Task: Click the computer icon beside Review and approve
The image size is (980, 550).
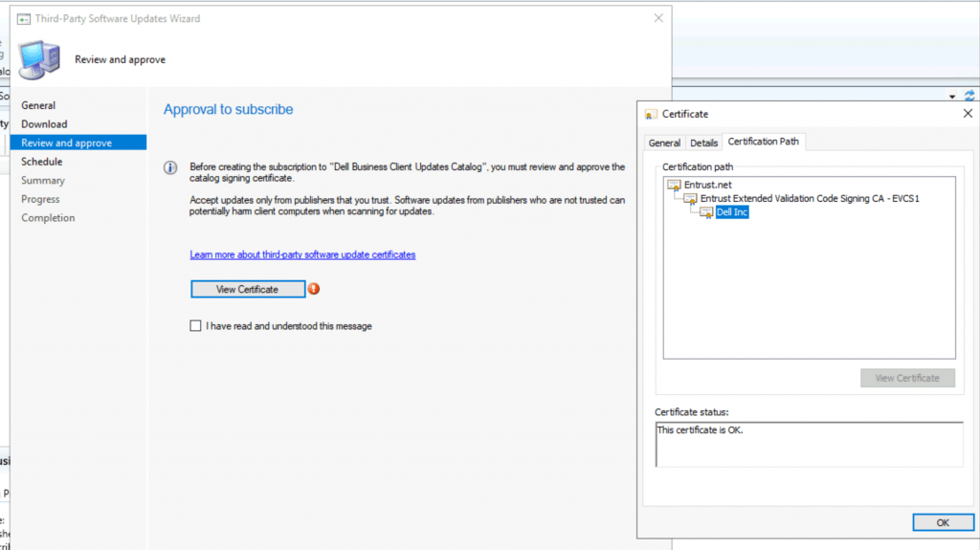Action: click(39, 59)
